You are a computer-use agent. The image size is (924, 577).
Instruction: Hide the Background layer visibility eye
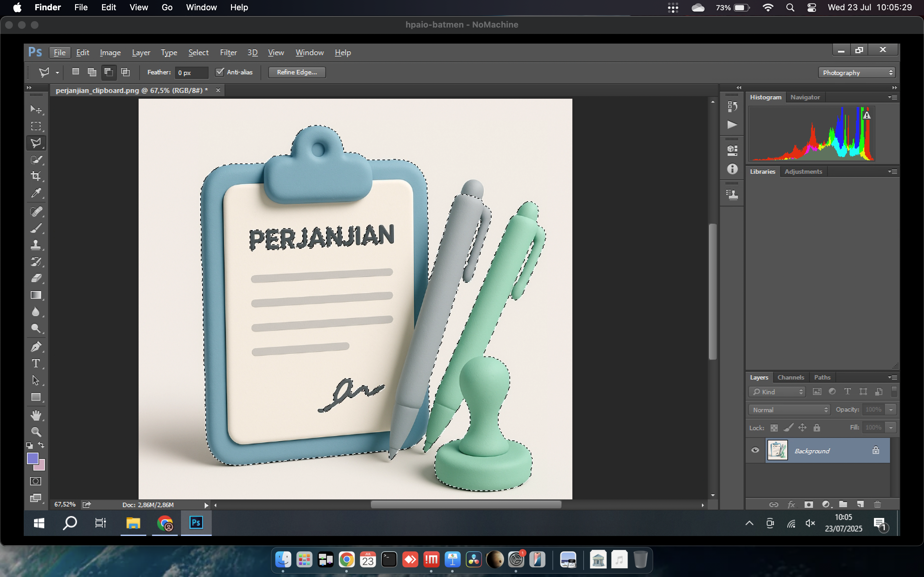(755, 450)
